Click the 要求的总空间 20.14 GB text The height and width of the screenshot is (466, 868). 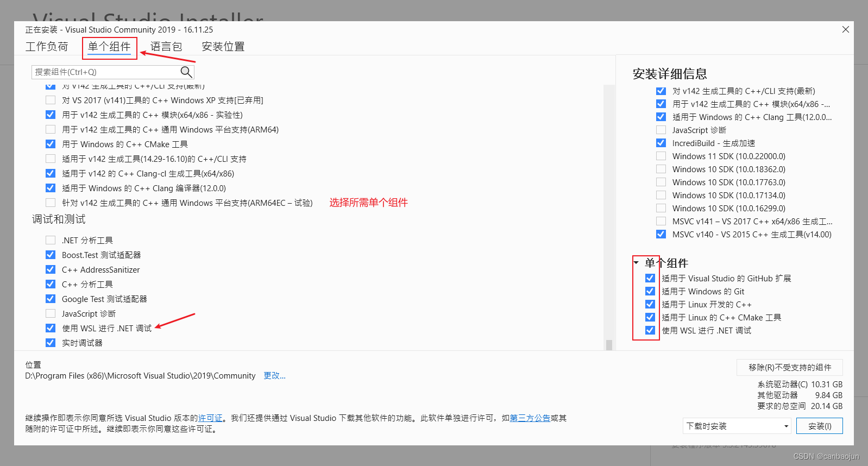pyautogui.click(x=800, y=406)
